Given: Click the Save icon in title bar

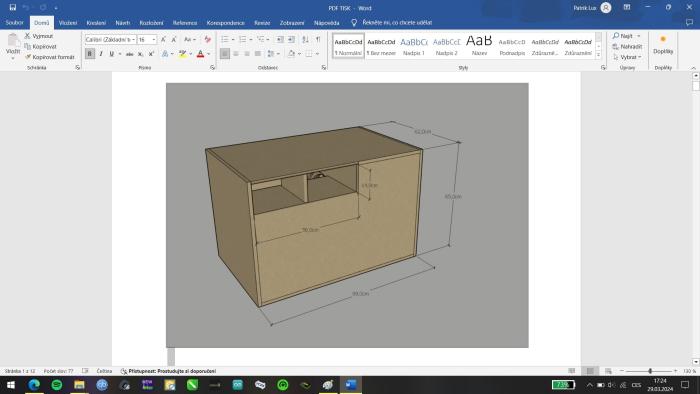Looking at the screenshot, I should click(x=12, y=8).
